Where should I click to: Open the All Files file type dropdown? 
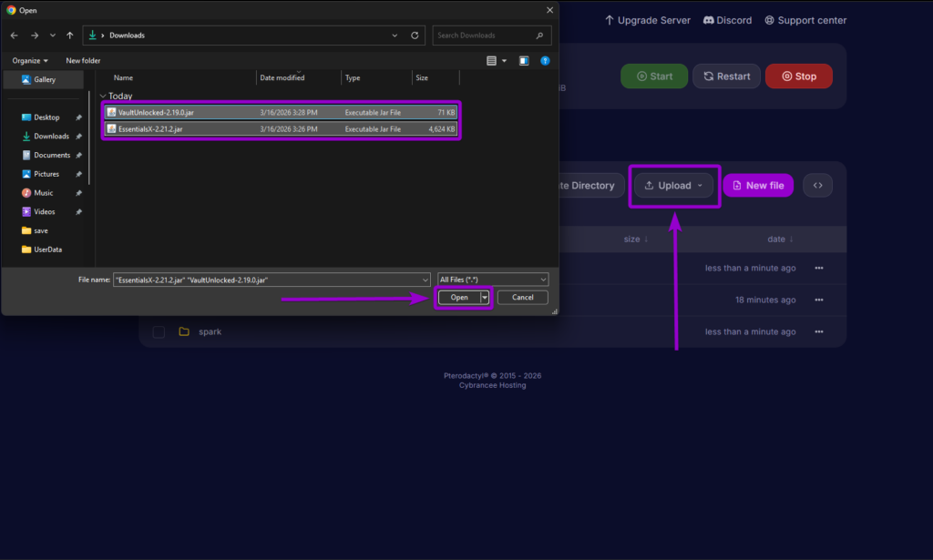(492, 279)
